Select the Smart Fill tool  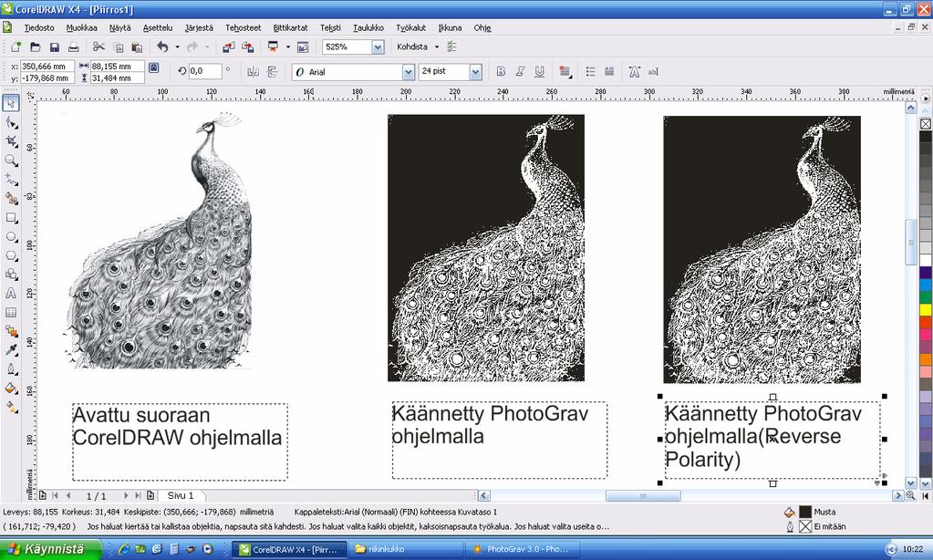click(x=11, y=198)
